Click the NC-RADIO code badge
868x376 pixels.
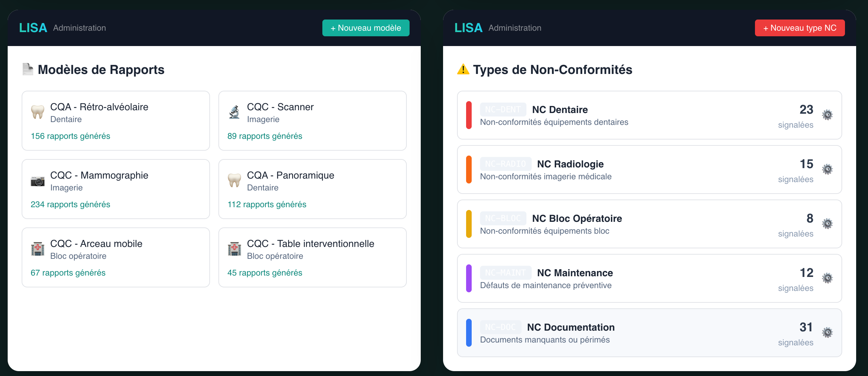pos(506,164)
